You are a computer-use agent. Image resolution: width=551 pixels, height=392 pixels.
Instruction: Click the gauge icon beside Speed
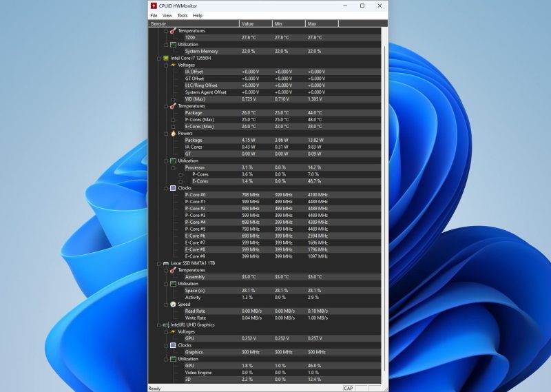173,304
